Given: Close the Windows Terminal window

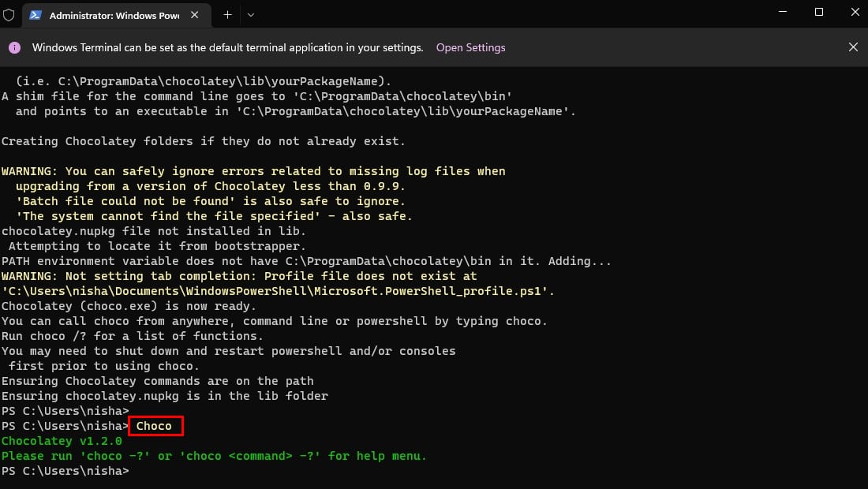Looking at the screenshot, I should (x=853, y=13).
